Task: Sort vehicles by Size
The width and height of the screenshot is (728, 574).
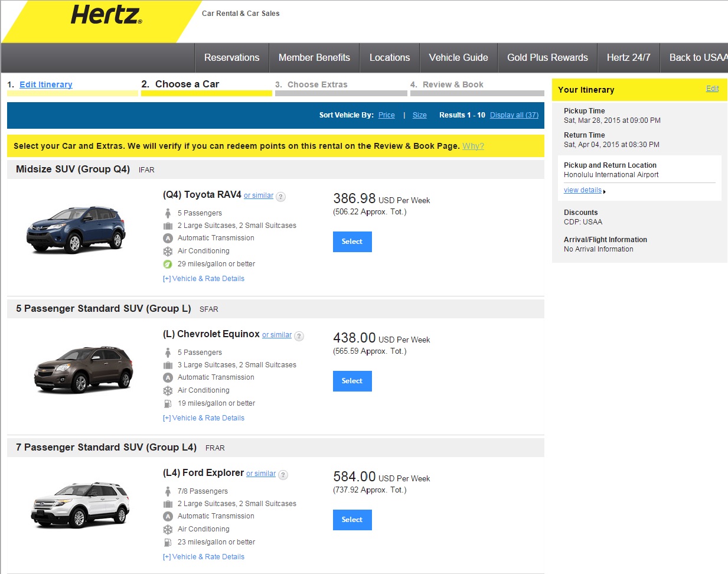Action: [x=420, y=115]
